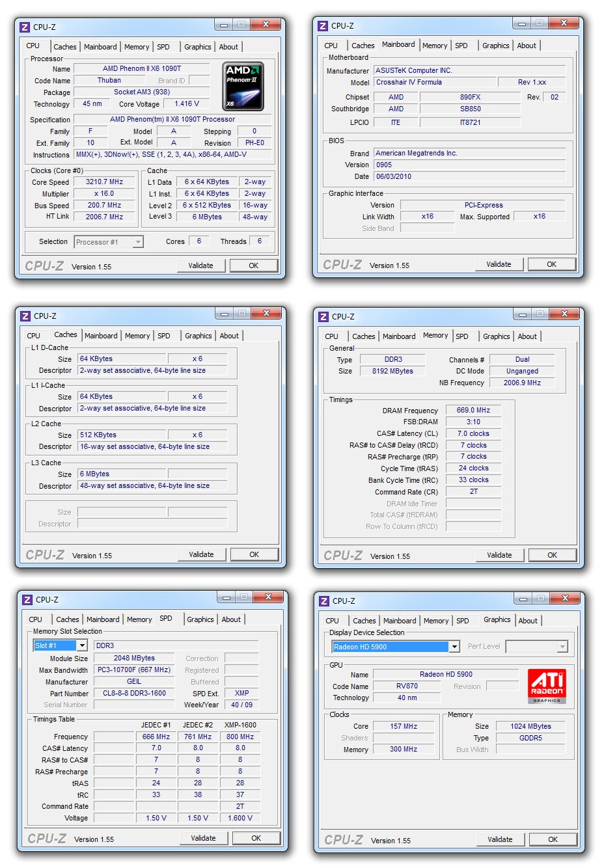Screen dimensions: 604x868
Task: Select Graphics tab in the SPD window
Action: click(200, 619)
